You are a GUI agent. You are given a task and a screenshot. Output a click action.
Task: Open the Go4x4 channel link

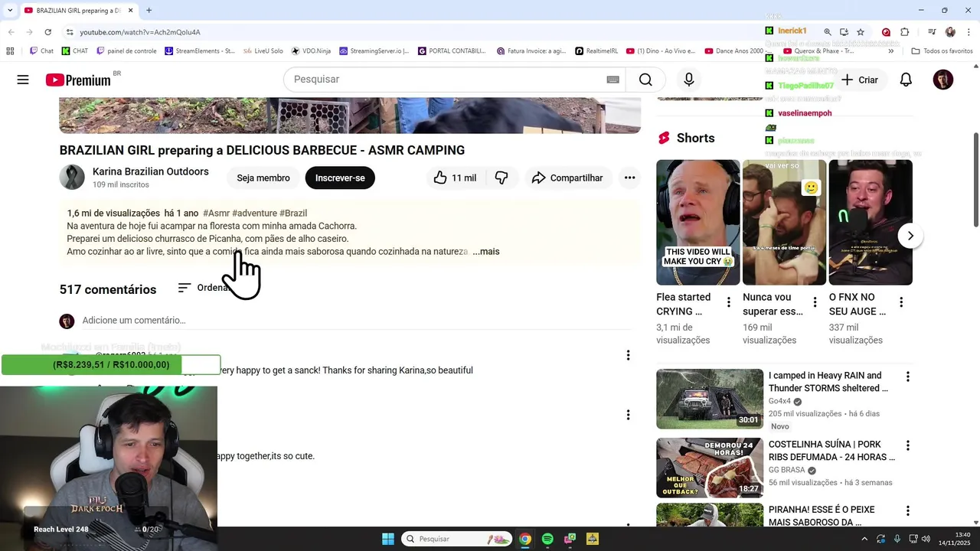tap(779, 401)
